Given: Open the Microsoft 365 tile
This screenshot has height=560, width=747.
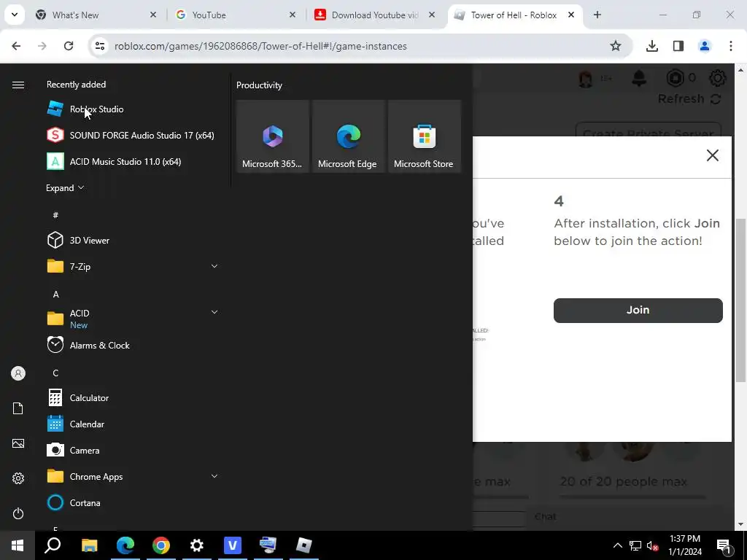Looking at the screenshot, I should 272,136.
